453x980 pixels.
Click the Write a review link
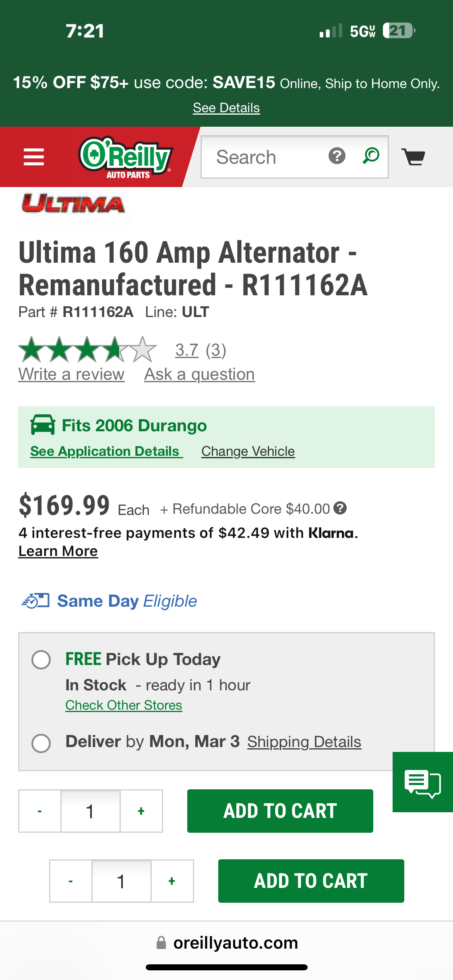coord(71,375)
